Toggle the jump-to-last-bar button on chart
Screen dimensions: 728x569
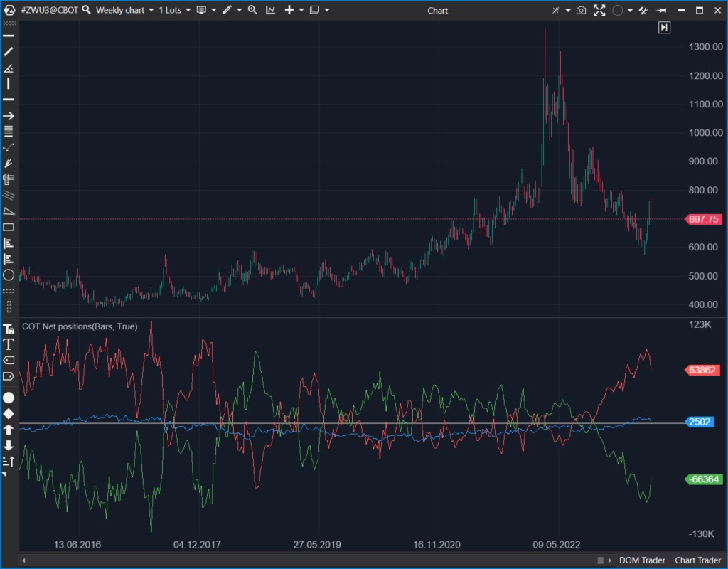click(663, 27)
